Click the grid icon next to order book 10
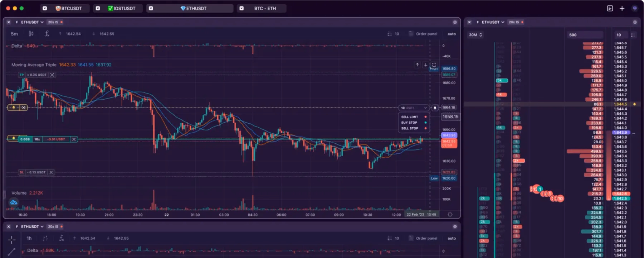The height and width of the screenshot is (258, 644). [x=633, y=35]
